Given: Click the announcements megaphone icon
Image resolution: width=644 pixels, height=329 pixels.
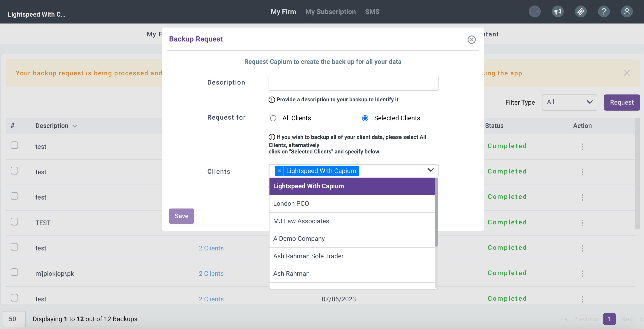Looking at the screenshot, I should tap(557, 12).
